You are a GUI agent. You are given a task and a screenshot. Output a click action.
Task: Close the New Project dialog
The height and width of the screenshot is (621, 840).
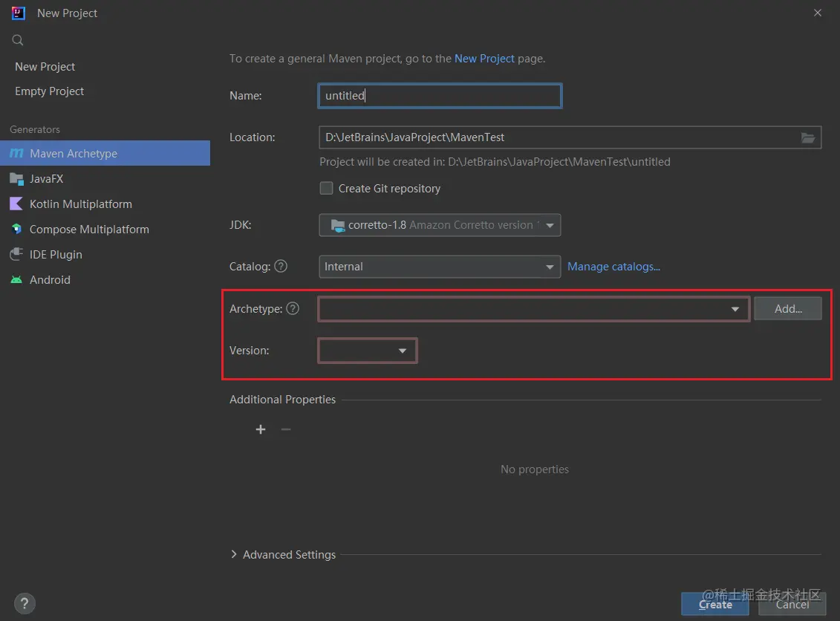(x=817, y=13)
